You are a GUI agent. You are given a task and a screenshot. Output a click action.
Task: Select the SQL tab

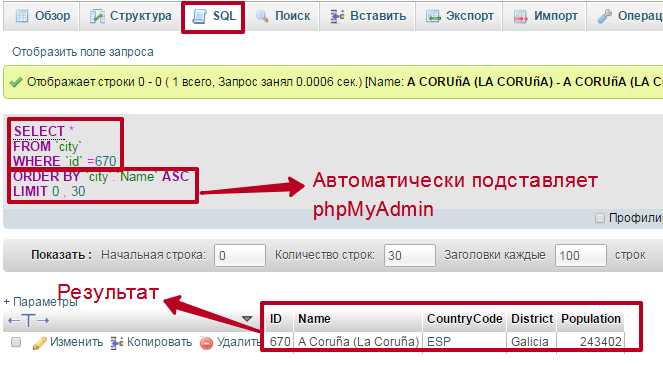[213, 16]
